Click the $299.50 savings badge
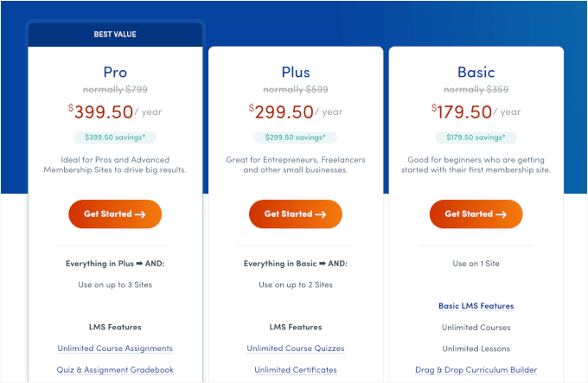 [x=296, y=137]
